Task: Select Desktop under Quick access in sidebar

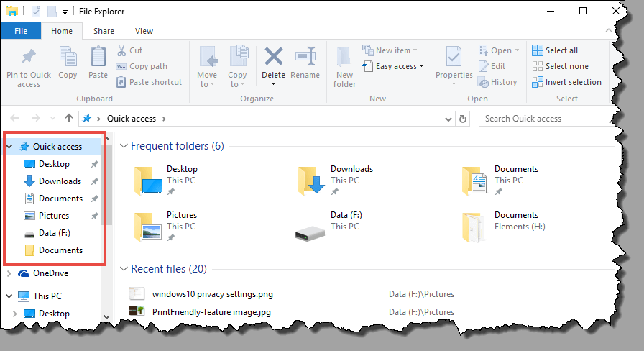Action: [54, 164]
